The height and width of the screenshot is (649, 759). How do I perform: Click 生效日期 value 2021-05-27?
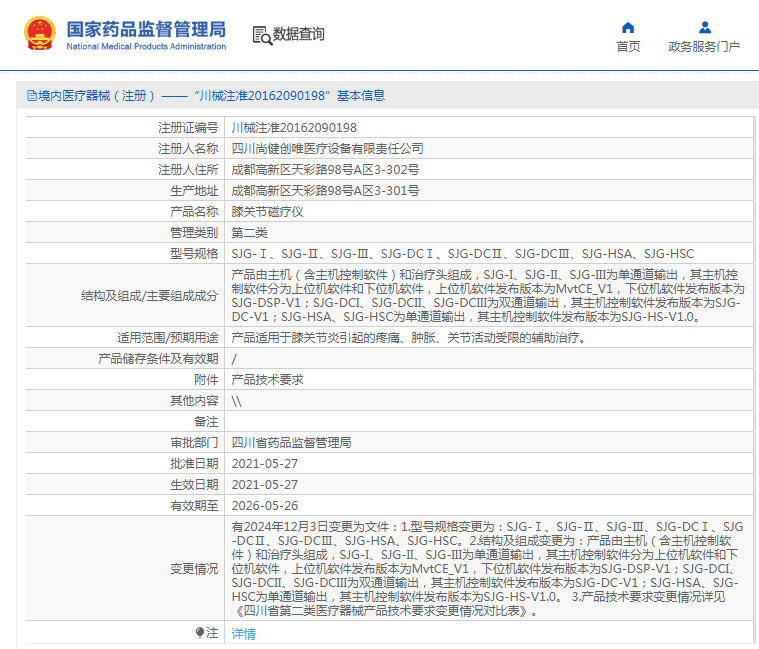(x=265, y=485)
